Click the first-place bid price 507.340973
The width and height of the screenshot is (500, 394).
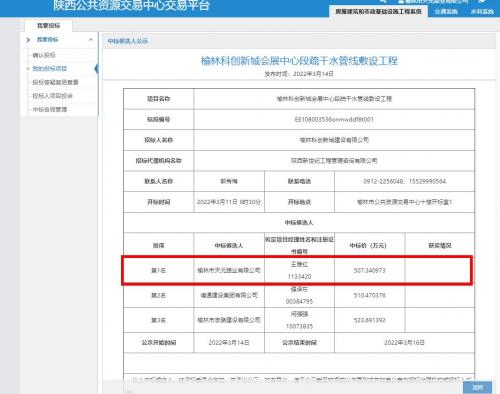(x=370, y=270)
